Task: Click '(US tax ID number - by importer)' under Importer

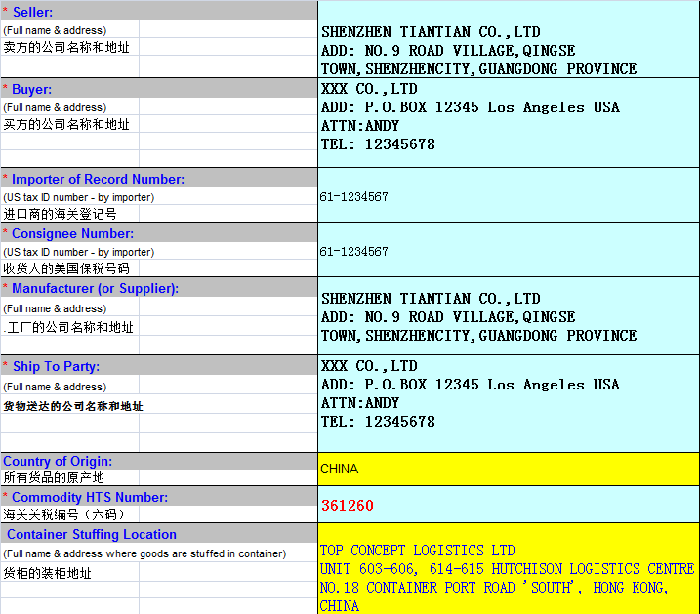Action: [x=78, y=197]
